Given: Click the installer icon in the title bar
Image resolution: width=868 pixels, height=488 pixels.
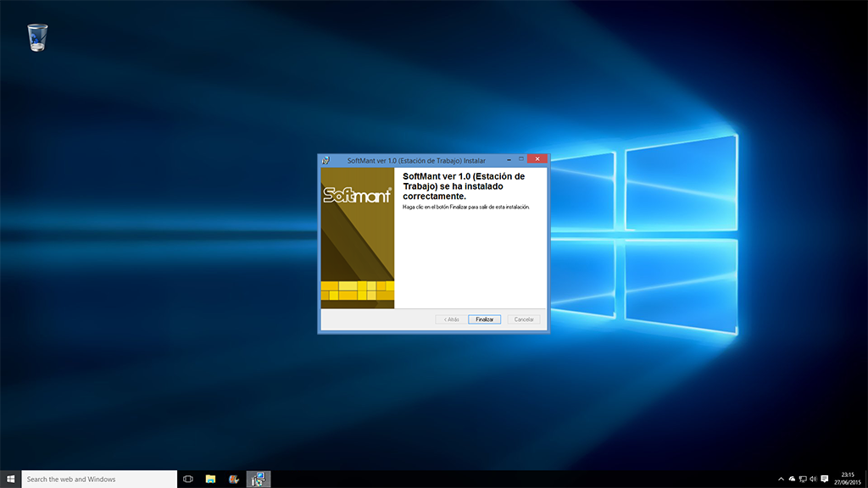Looking at the screenshot, I should click(325, 159).
